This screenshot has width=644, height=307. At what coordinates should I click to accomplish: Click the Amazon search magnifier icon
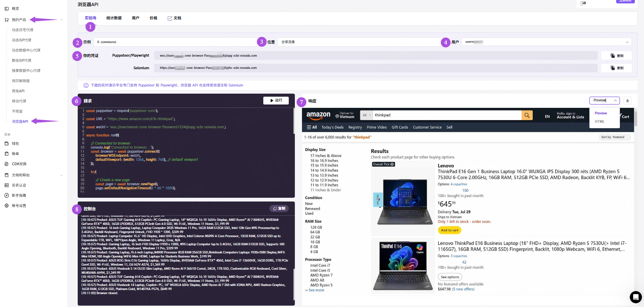point(527,115)
